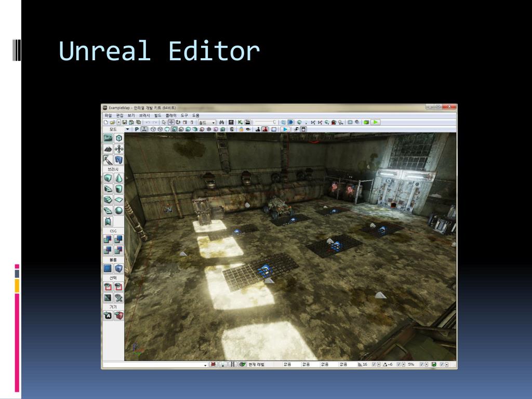Click Show All actors icon
The height and width of the screenshot is (399, 532).
pyautogui.click(x=119, y=298)
